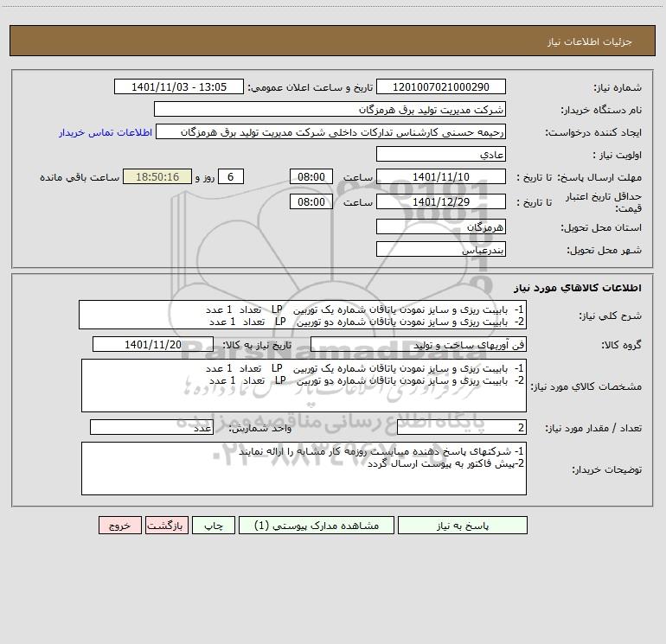This screenshot has height=644, width=666.
Task: Click the quantity field showing 2
Action: coord(462,427)
